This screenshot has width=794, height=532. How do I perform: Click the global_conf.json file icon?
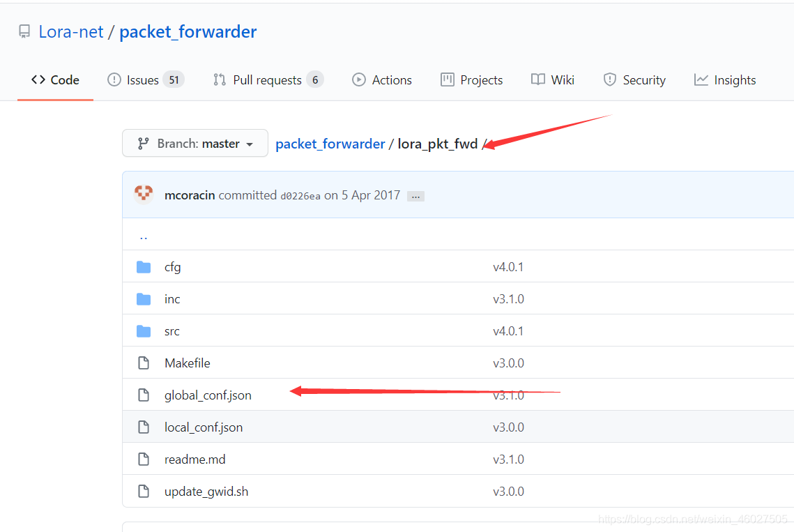coord(144,395)
